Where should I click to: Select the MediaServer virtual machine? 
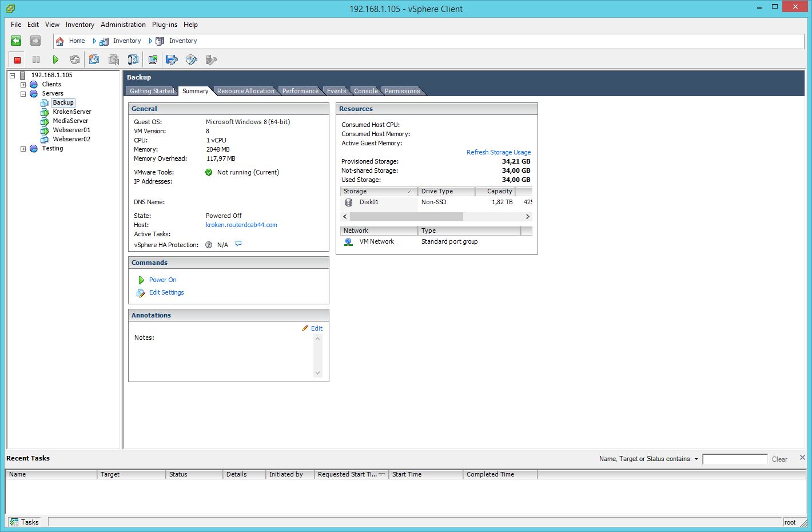tap(70, 121)
